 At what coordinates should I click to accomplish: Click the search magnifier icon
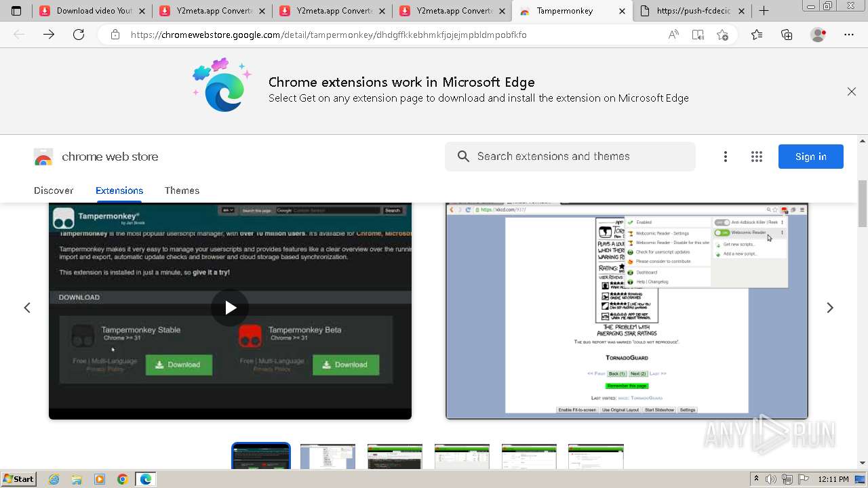pos(463,157)
